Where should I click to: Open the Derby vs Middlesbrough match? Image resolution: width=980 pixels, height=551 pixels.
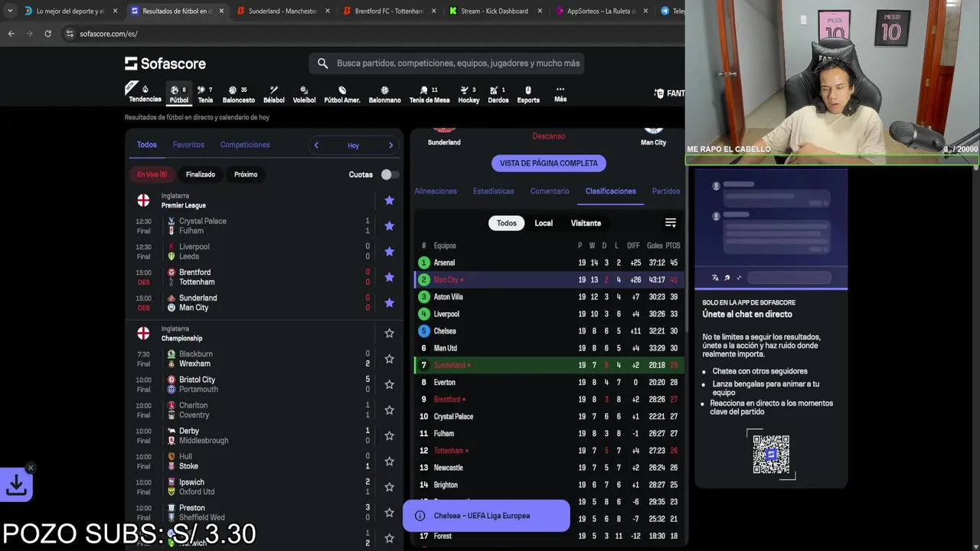pyautogui.click(x=264, y=435)
